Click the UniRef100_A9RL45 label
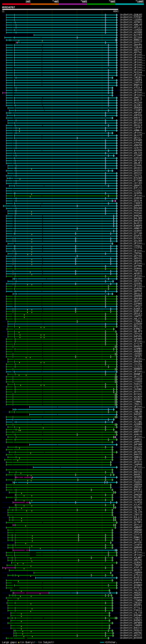The width and height of the screenshot is (146, 644). [x=131, y=25]
